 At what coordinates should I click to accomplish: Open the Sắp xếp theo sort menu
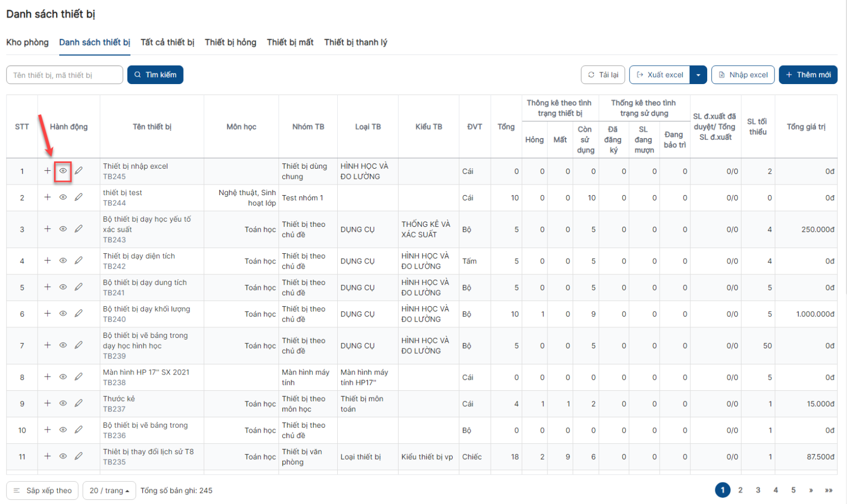(42, 491)
